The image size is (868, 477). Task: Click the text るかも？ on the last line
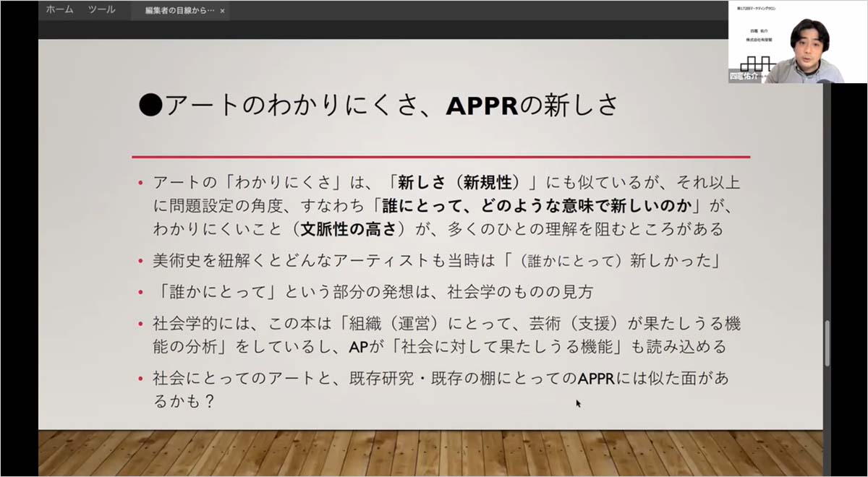(x=185, y=400)
